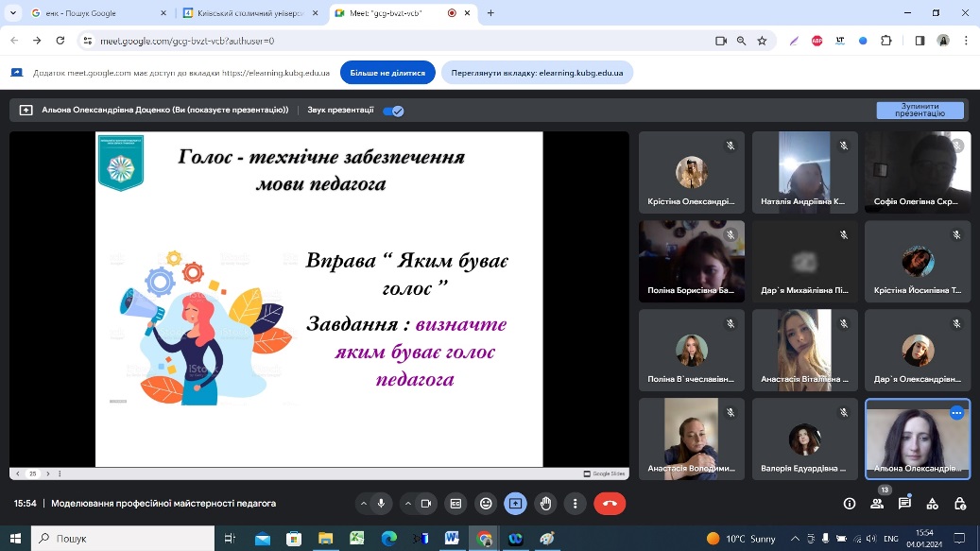Viewport: 980px width, 551px height.
Task: Open more options three-dot menu
Action: click(575, 504)
